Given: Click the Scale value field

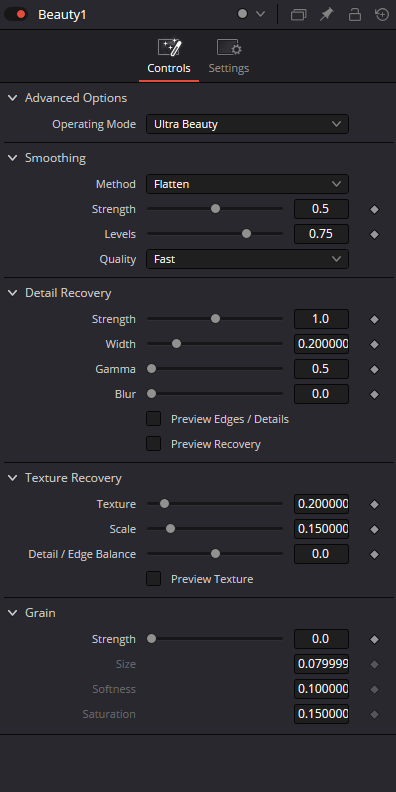Looking at the screenshot, I should pos(321,529).
